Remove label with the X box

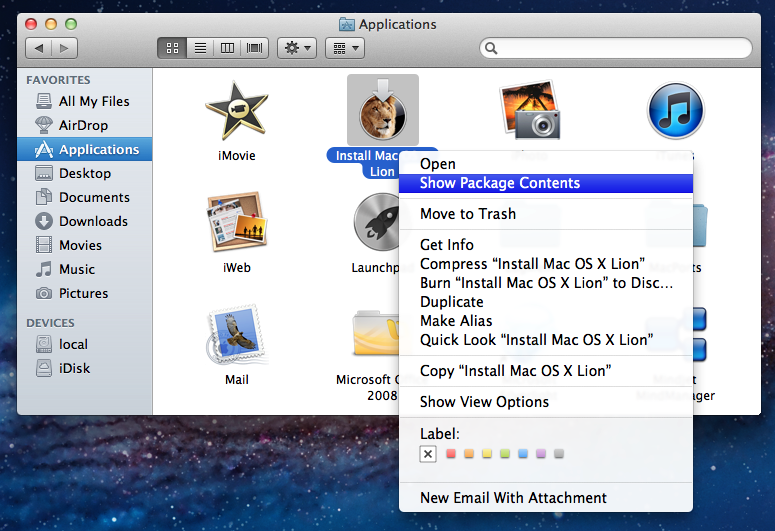coord(428,453)
